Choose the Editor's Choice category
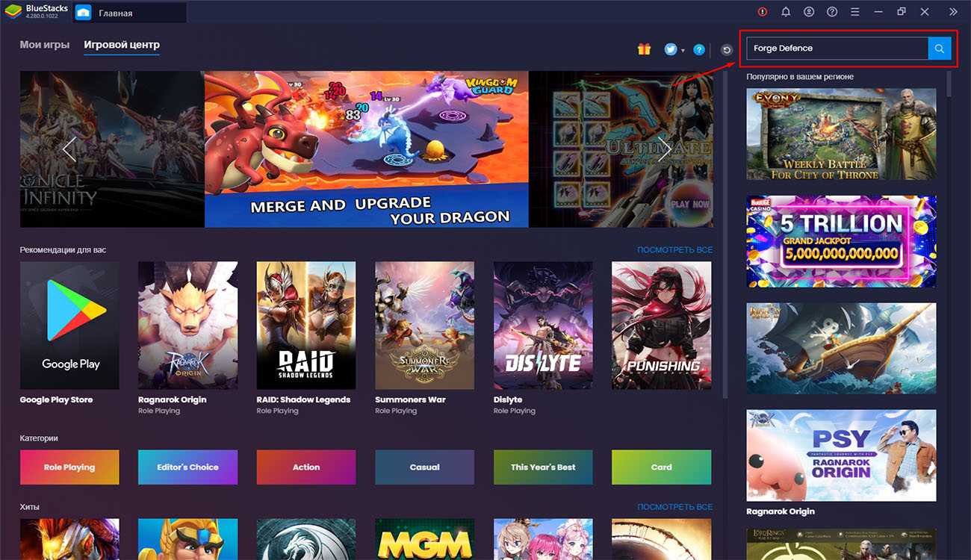971x560 pixels. point(187,467)
